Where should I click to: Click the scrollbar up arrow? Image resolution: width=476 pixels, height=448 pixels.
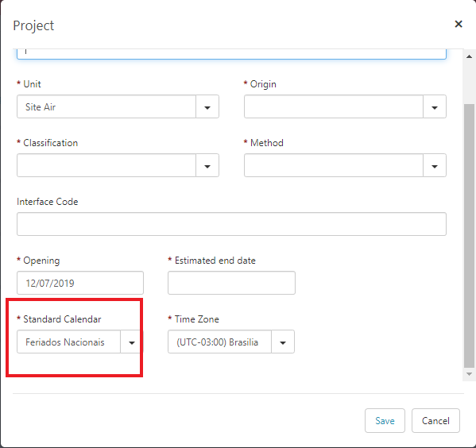[x=469, y=56]
